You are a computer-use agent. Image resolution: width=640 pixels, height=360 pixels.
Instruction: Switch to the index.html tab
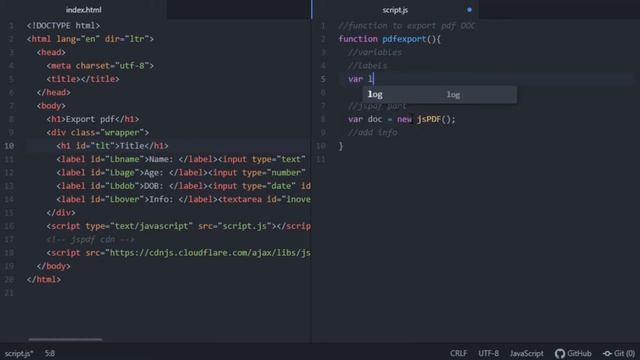(83, 9)
